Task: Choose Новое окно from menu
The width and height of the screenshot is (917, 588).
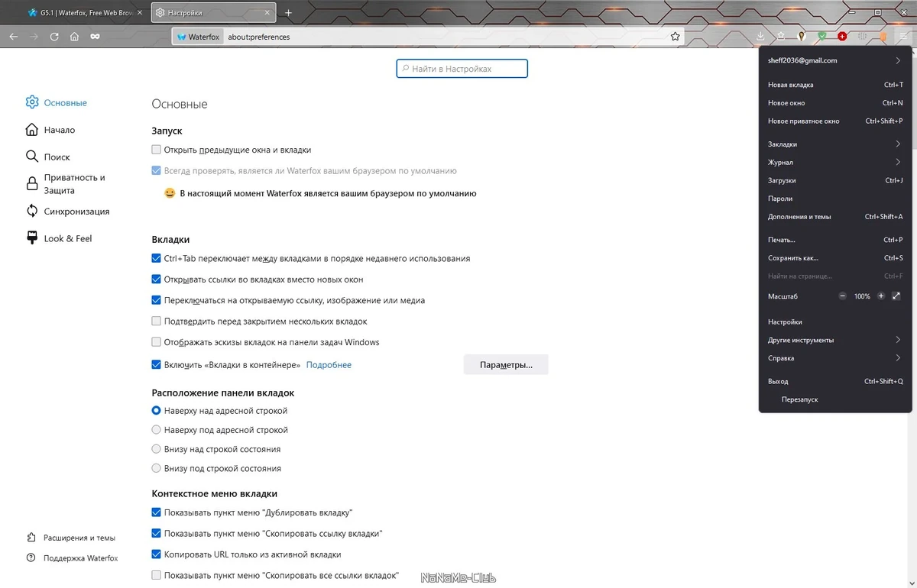Action: [x=835, y=103]
